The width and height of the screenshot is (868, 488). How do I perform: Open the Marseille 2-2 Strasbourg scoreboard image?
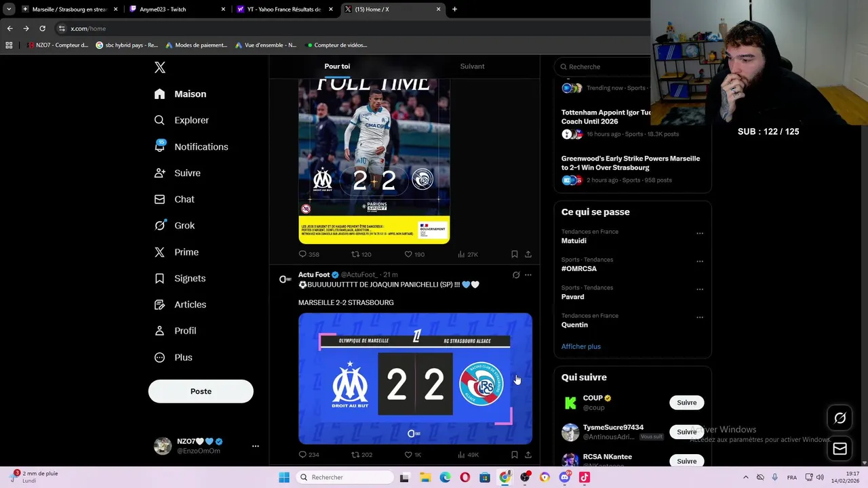415,379
